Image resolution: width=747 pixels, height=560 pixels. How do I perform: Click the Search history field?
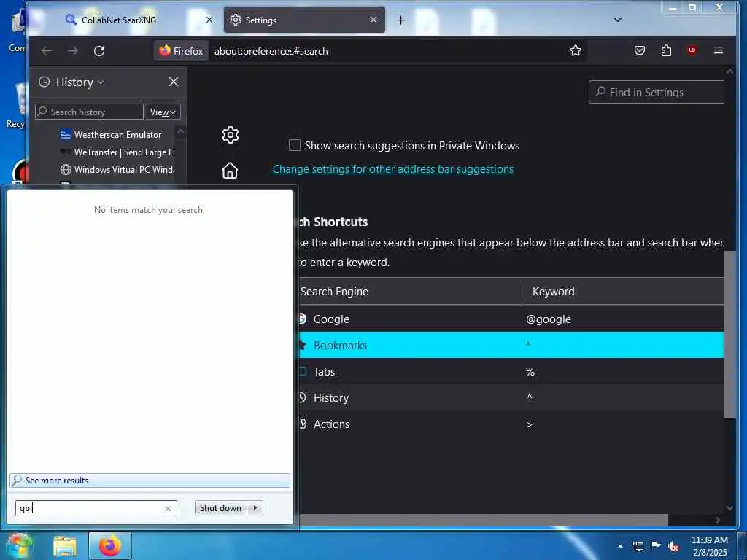click(x=89, y=112)
